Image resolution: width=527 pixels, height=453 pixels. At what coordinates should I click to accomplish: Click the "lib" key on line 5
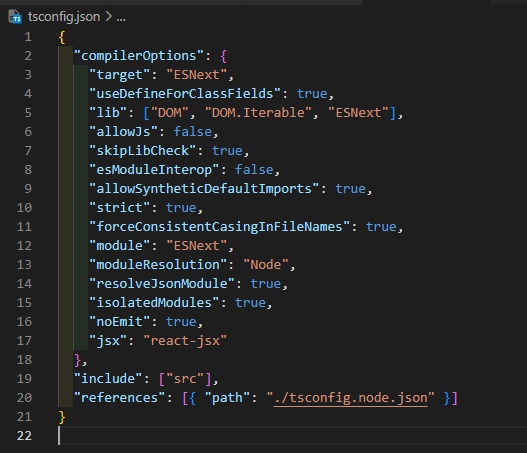pos(108,113)
